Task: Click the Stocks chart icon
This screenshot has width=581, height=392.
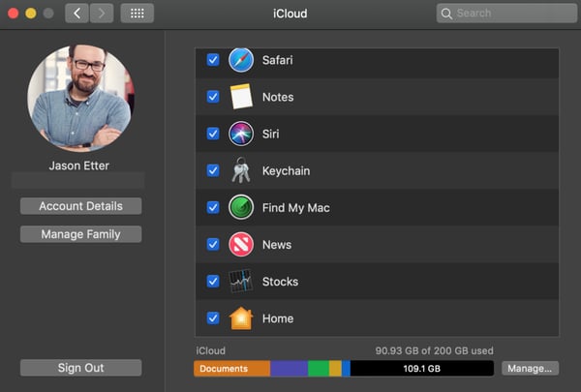Action: (241, 282)
